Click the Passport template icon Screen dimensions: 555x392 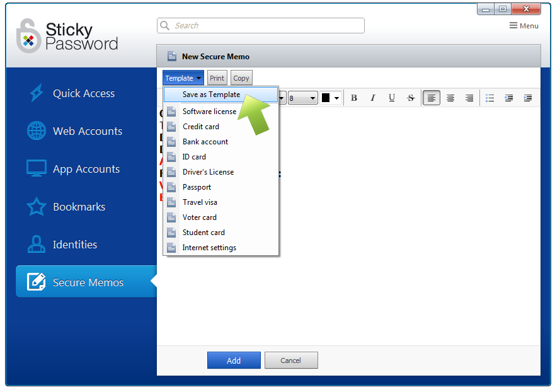tap(172, 187)
